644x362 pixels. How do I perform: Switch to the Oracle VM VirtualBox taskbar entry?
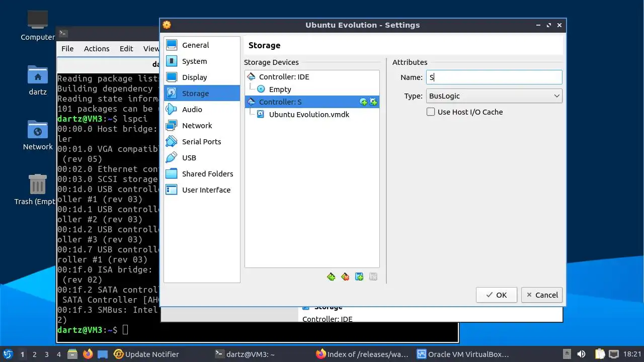coord(463,354)
